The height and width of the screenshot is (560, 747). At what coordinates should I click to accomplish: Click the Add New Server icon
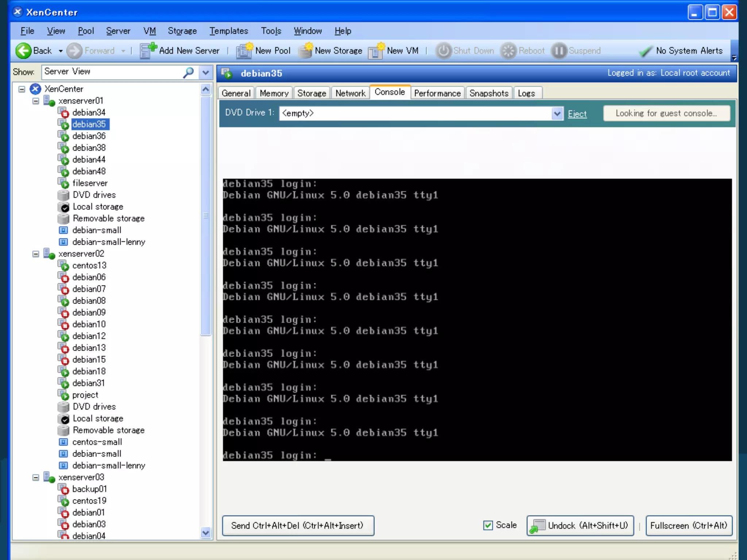(x=148, y=50)
